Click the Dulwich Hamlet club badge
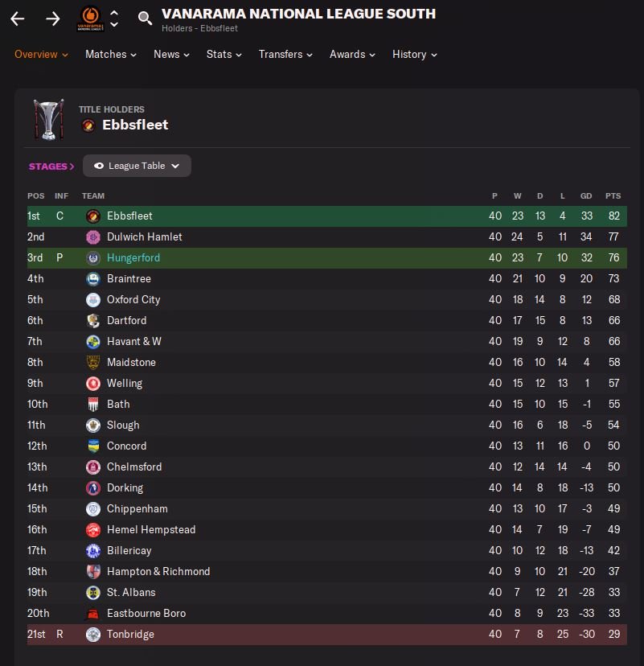The image size is (644, 666). point(93,237)
